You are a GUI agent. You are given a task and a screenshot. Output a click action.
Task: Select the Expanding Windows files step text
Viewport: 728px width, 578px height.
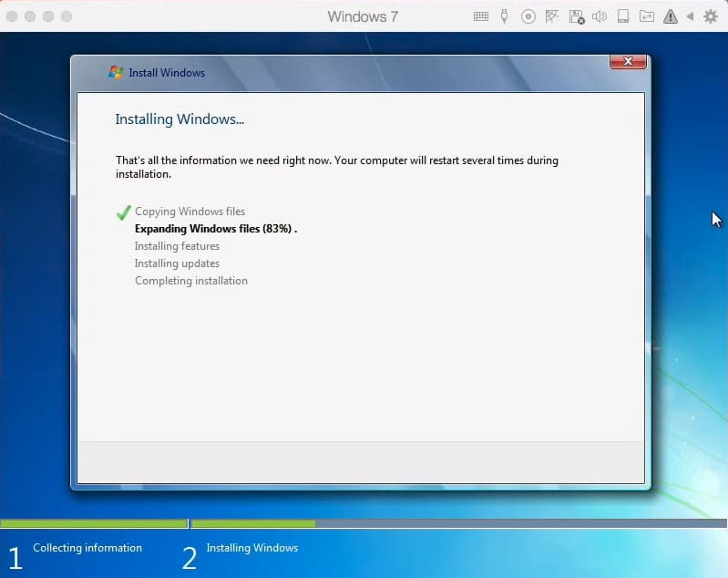pos(215,229)
